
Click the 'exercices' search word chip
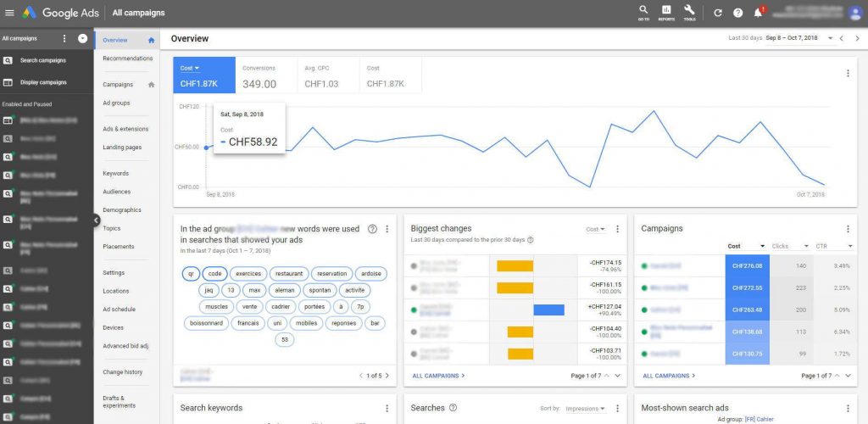coord(248,273)
